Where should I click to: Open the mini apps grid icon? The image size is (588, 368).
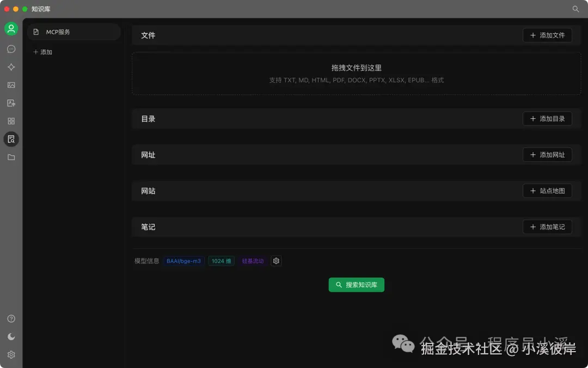point(11,121)
